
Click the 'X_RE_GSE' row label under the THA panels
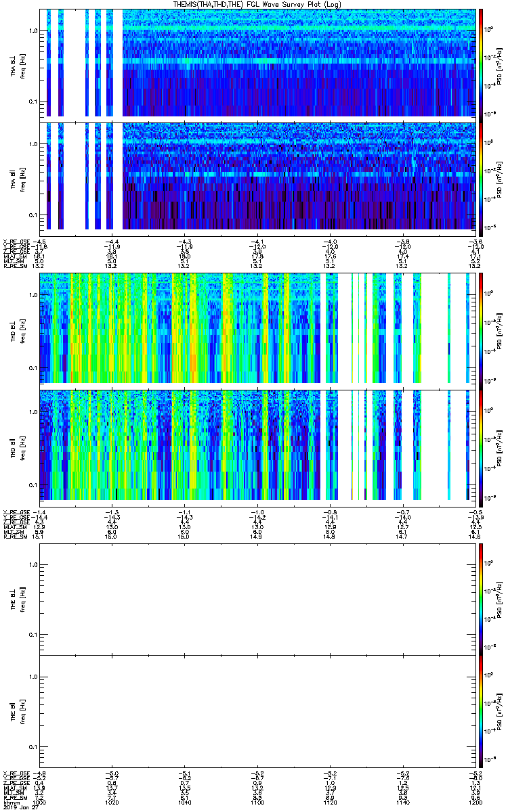pos(15,242)
